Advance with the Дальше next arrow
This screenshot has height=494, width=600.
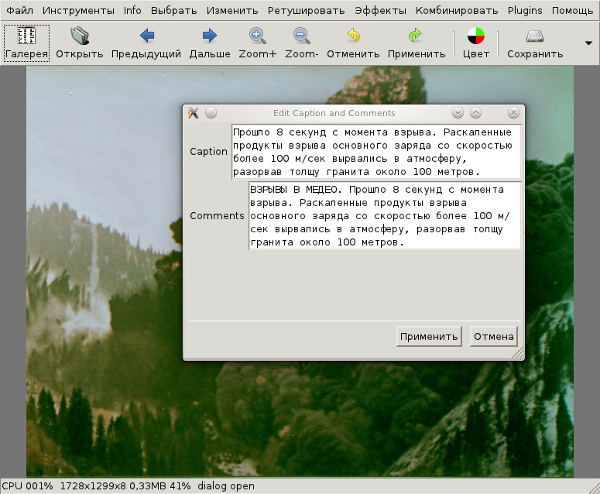tap(209, 42)
